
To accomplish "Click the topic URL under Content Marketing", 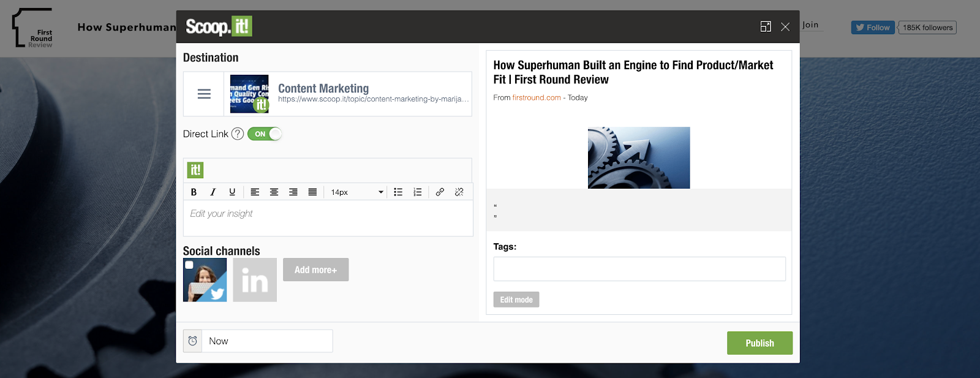I will [x=374, y=99].
